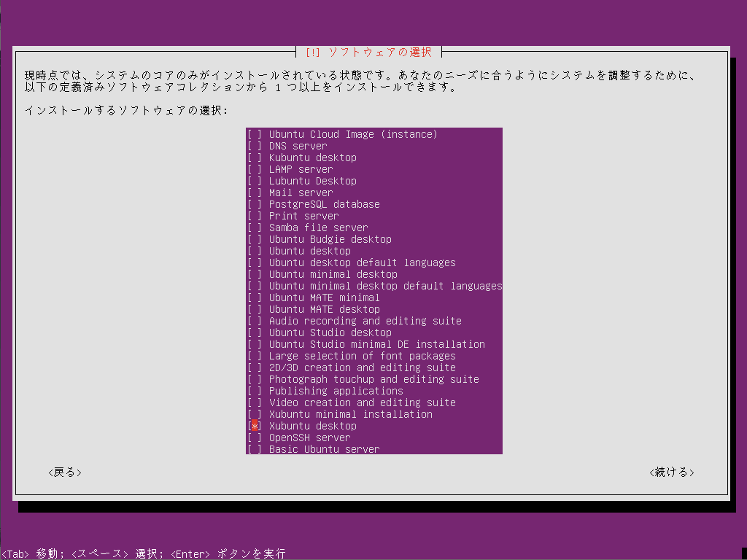Check Photograph touchup and editing suite box
The image size is (747, 560).
pyautogui.click(x=255, y=379)
